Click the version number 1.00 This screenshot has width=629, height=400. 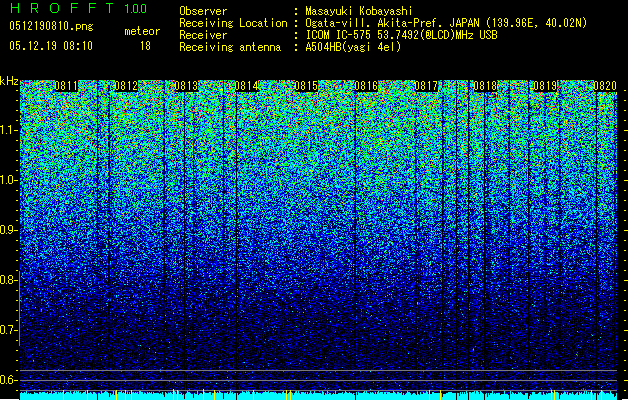pos(136,8)
